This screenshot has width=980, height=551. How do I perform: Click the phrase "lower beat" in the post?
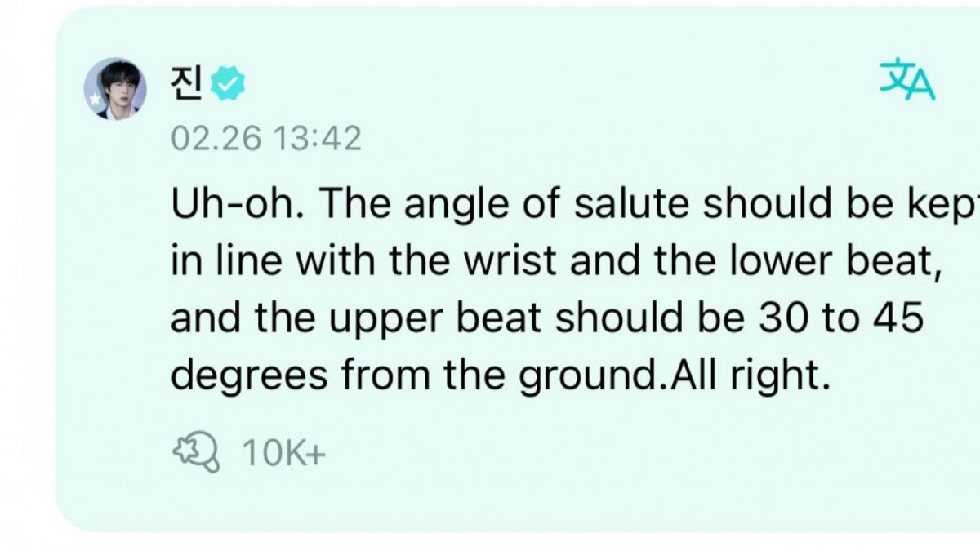[848, 261]
